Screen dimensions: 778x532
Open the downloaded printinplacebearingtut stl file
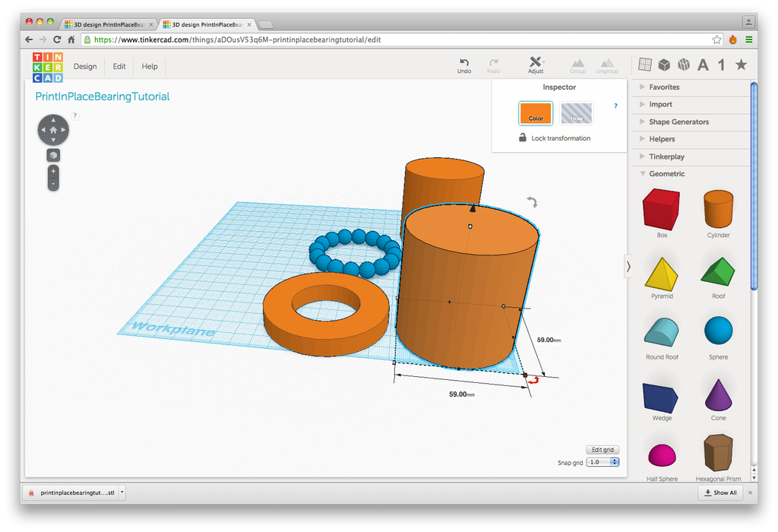[x=72, y=492]
